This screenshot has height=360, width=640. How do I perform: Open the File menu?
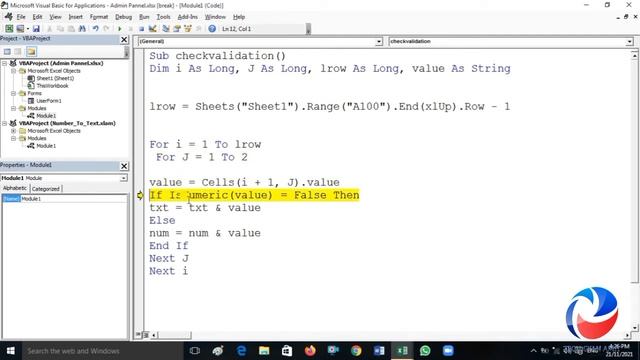pyautogui.click(x=21, y=17)
